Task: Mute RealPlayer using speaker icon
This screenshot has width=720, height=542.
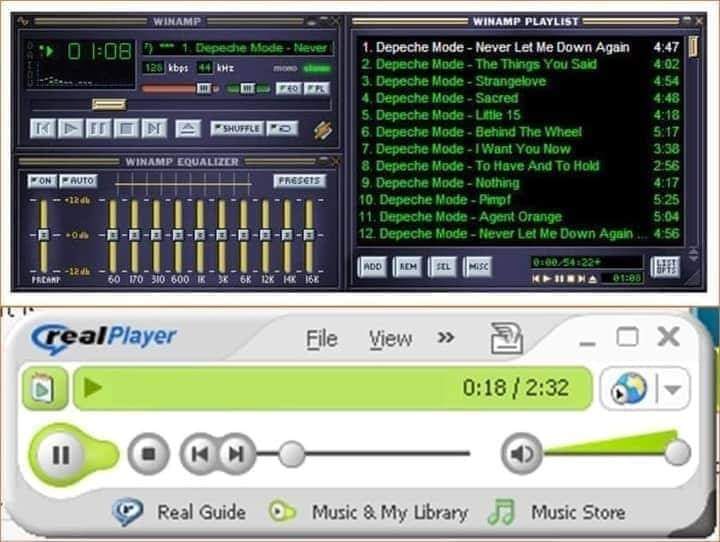Action: [522, 454]
